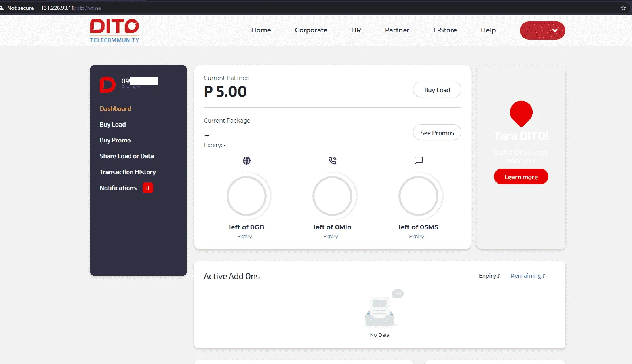
Task: Click the red D profile avatar
Action: click(107, 85)
